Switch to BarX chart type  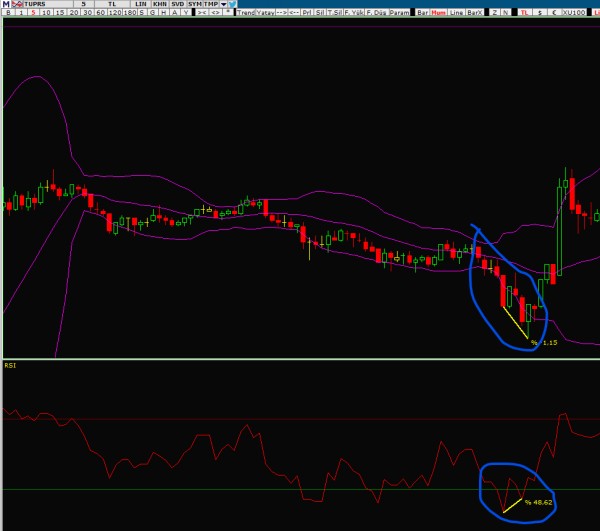(x=474, y=13)
